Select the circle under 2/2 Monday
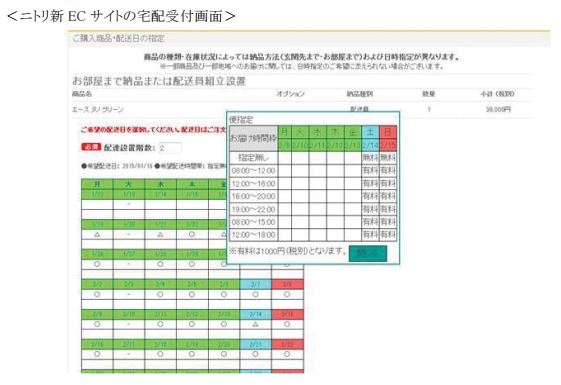561x385 pixels. (x=97, y=294)
